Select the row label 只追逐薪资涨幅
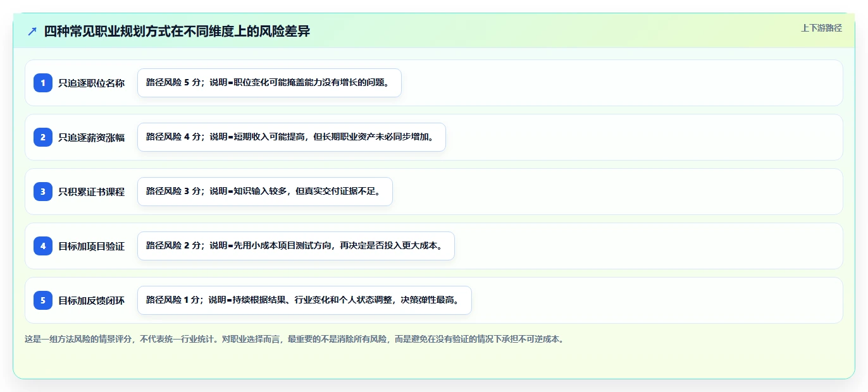 tap(92, 137)
